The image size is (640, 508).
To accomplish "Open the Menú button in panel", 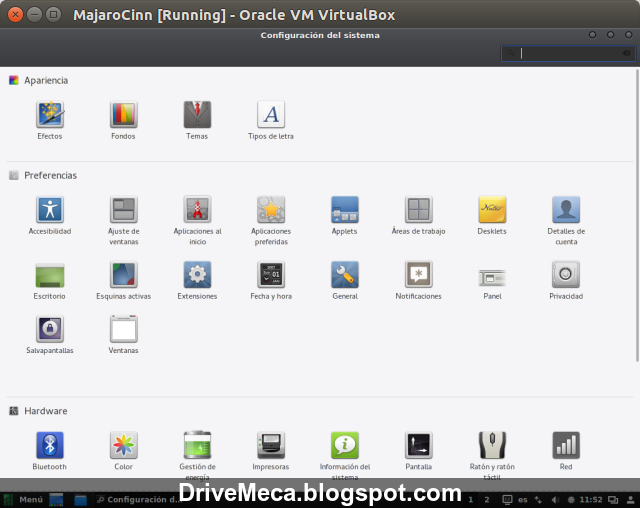I will point(24,499).
